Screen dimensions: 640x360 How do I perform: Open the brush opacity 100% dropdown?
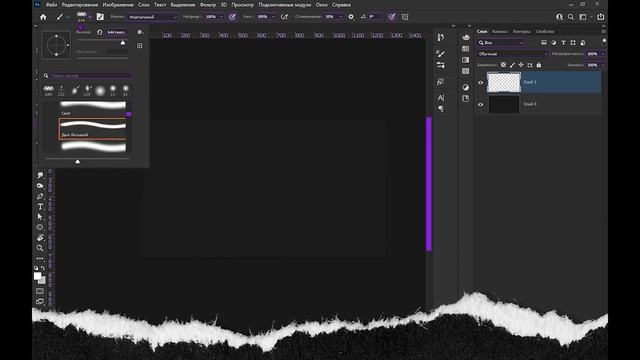click(221, 17)
